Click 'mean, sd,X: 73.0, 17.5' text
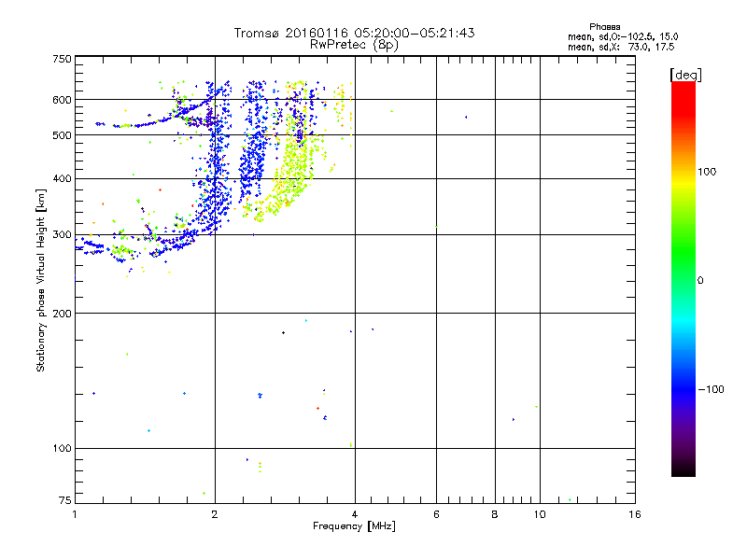Screen dimensions: 747x560 tap(621, 48)
